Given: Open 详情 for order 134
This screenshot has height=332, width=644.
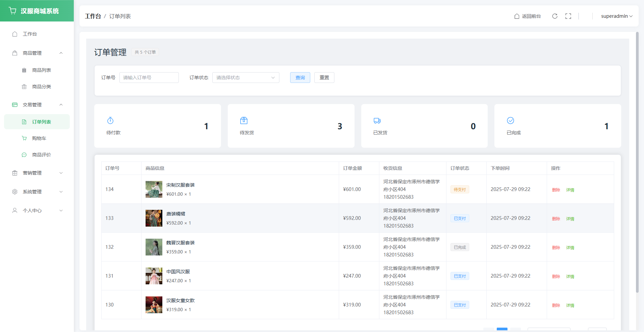Looking at the screenshot, I should point(570,190).
